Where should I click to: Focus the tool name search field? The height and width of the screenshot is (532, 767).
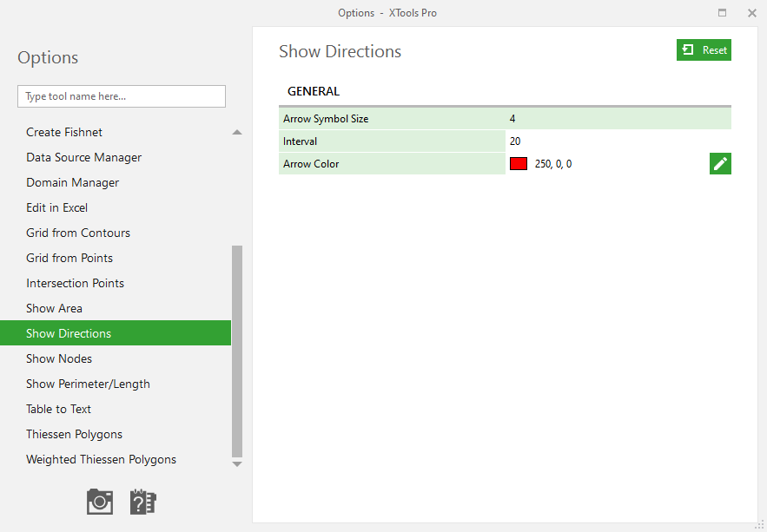click(x=122, y=96)
